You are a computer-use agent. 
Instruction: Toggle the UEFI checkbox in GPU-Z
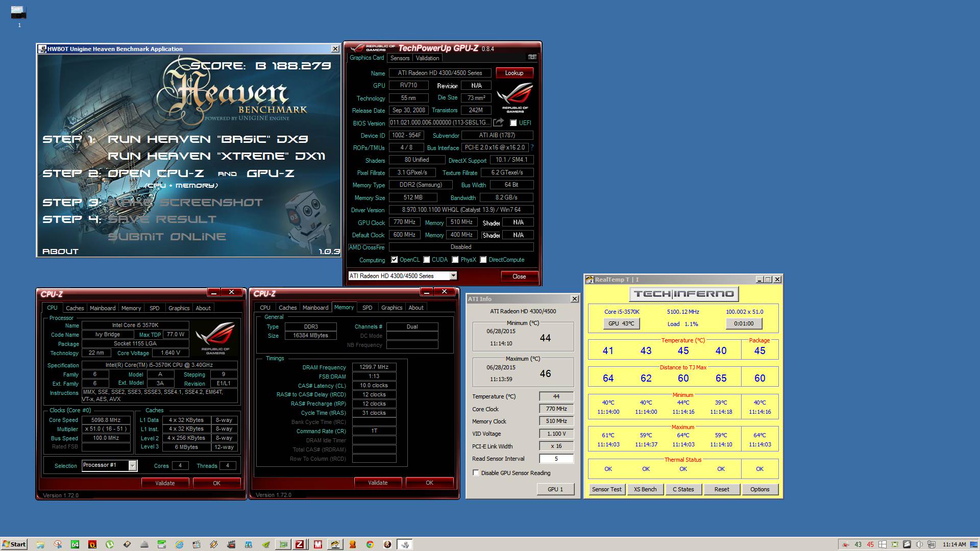click(x=513, y=123)
